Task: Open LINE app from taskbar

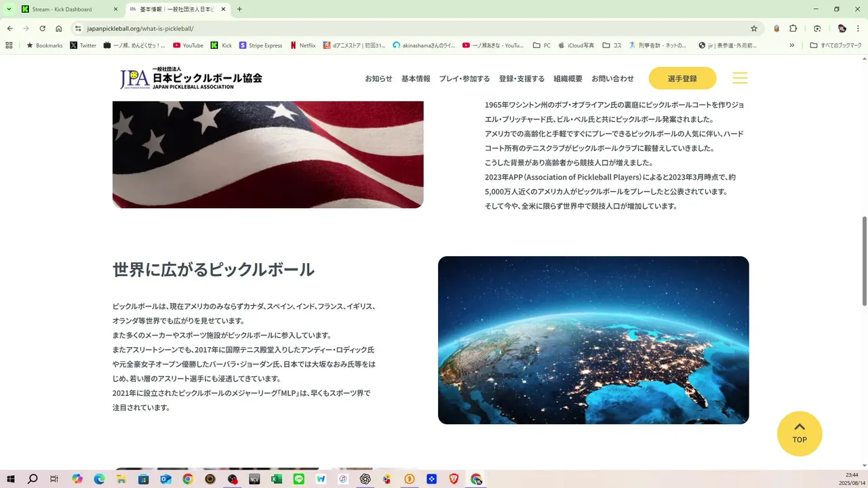Action: click(298, 479)
